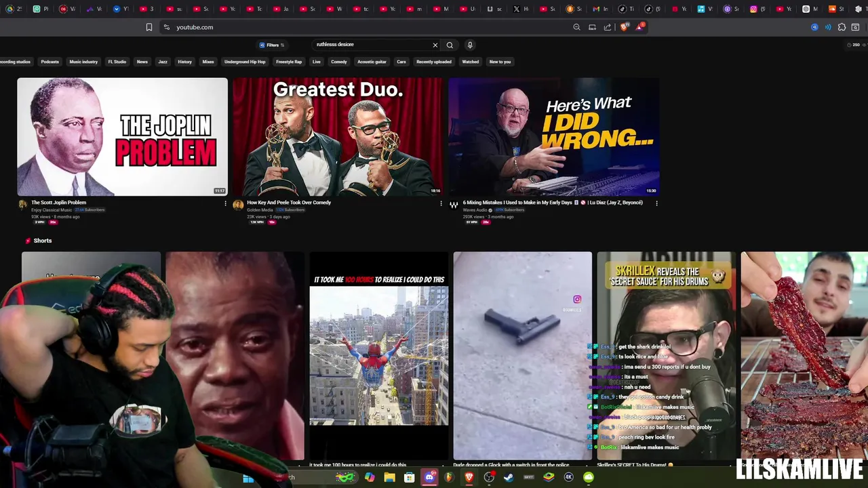This screenshot has width=868, height=488.
Task: Select the Cars chip
Action: 401,62
